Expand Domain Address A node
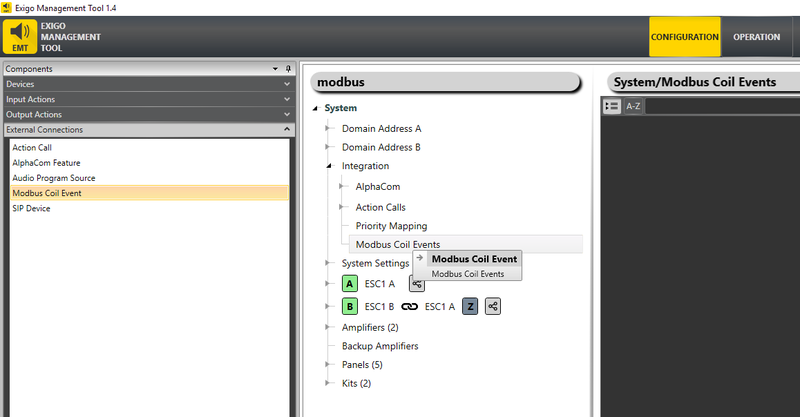The height and width of the screenshot is (417, 800). pos(328,128)
